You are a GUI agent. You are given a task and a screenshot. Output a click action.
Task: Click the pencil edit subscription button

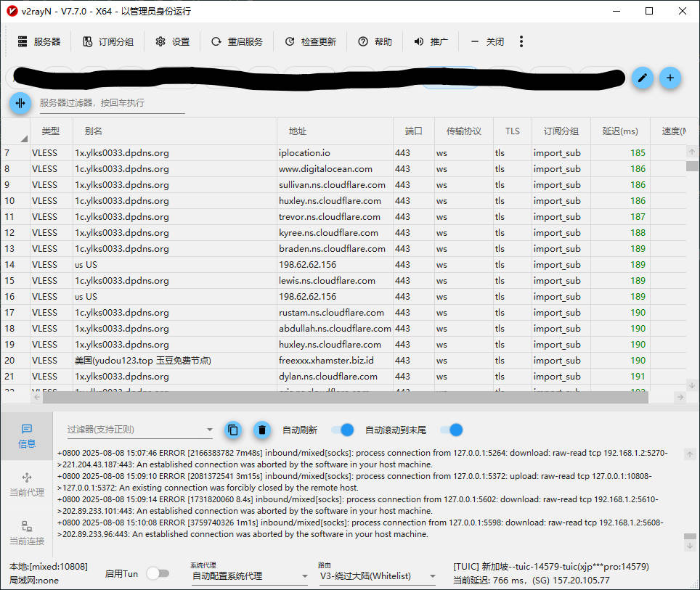tap(643, 78)
